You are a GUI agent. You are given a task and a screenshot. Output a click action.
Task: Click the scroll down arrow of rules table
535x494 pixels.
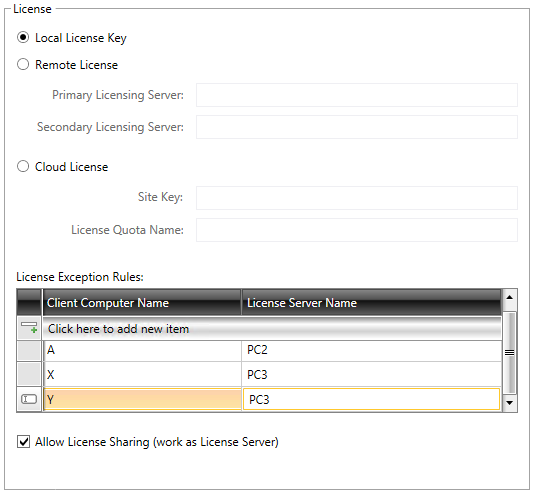510,403
